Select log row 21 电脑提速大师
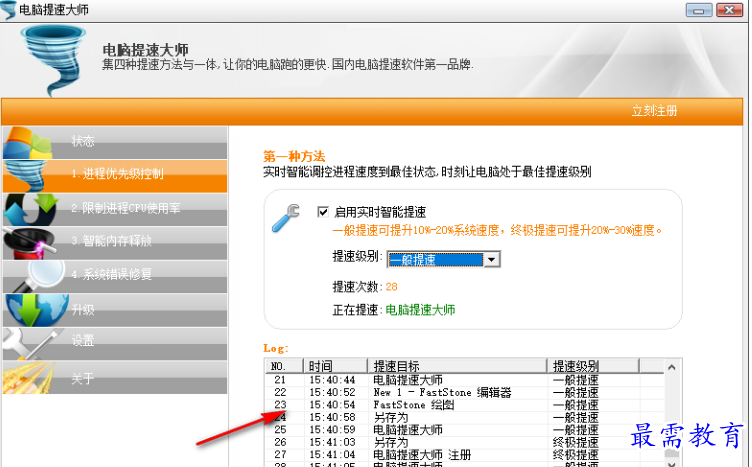The width and height of the screenshot is (752, 467). [465, 380]
